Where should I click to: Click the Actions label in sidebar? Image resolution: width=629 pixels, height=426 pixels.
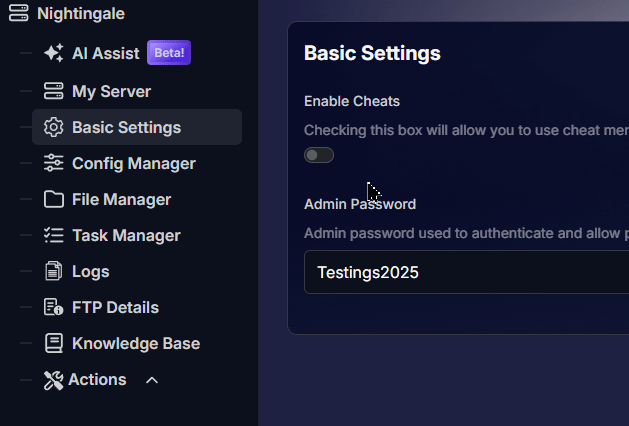[x=97, y=380]
